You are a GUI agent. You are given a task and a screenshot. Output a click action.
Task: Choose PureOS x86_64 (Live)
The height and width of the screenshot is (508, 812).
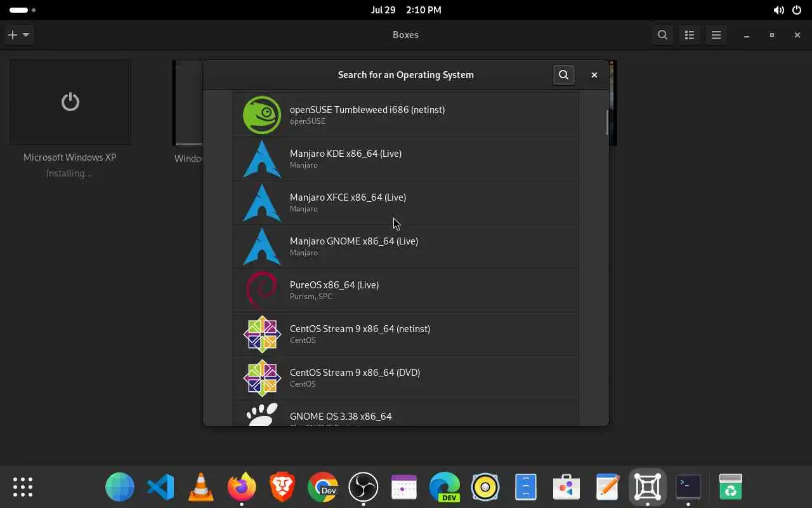tap(406, 290)
